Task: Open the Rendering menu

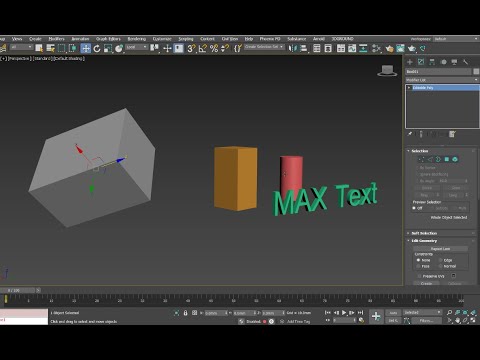Action: pos(137,39)
